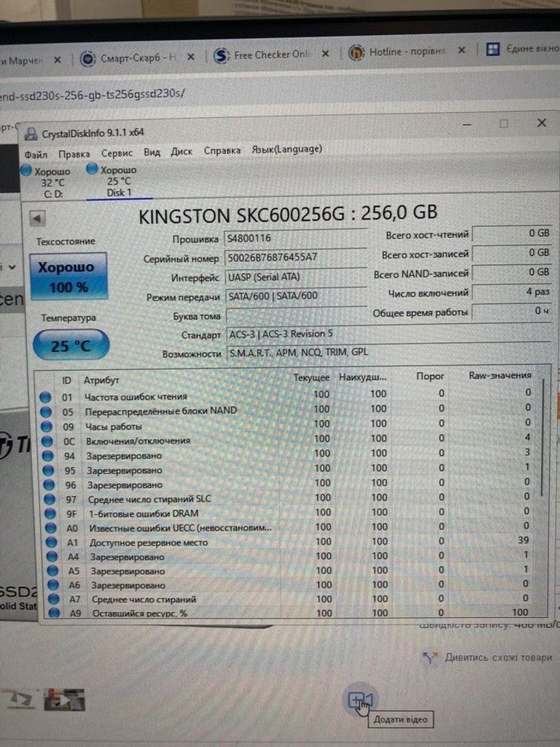Click the status dot of attribute A6
560x747 pixels.
pos(53,584)
